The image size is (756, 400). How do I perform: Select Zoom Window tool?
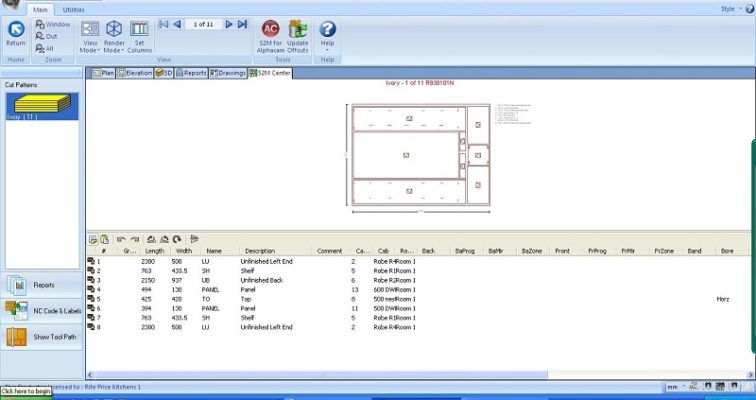(x=53, y=24)
